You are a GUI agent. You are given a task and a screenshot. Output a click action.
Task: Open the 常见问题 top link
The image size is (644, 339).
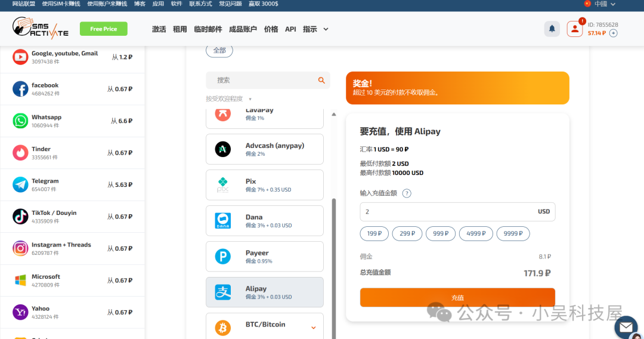pos(230,4)
